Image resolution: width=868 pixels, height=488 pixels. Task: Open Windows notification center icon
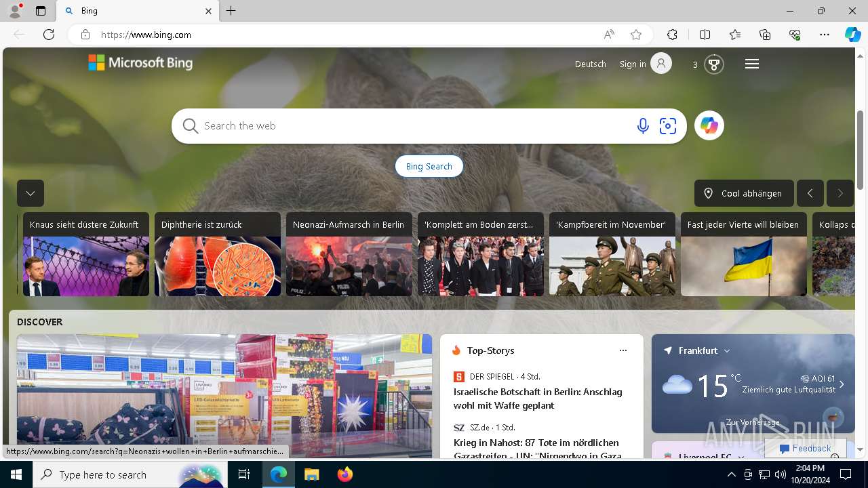click(846, 474)
